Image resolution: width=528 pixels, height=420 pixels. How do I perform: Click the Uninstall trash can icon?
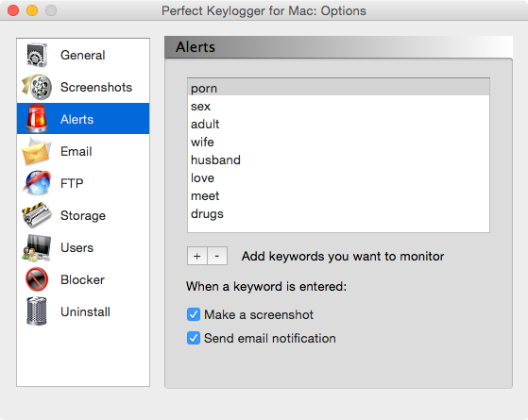click(x=37, y=311)
